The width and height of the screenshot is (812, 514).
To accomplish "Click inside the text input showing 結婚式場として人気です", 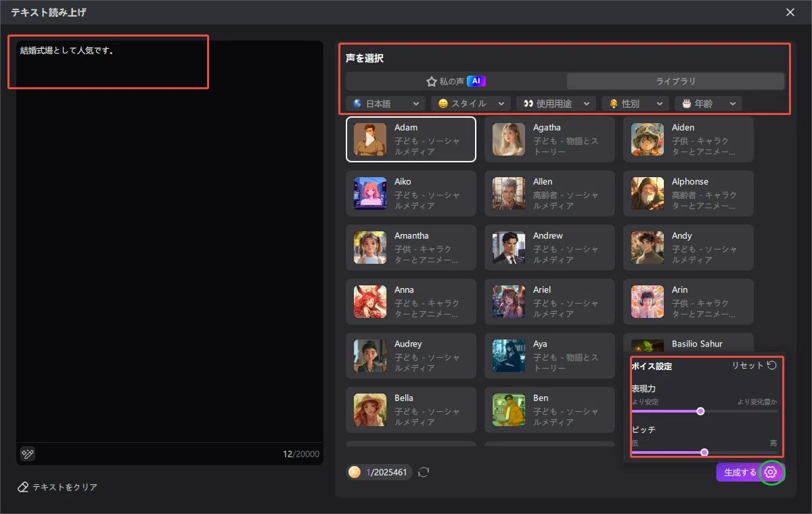I will pyautogui.click(x=108, y=61).
